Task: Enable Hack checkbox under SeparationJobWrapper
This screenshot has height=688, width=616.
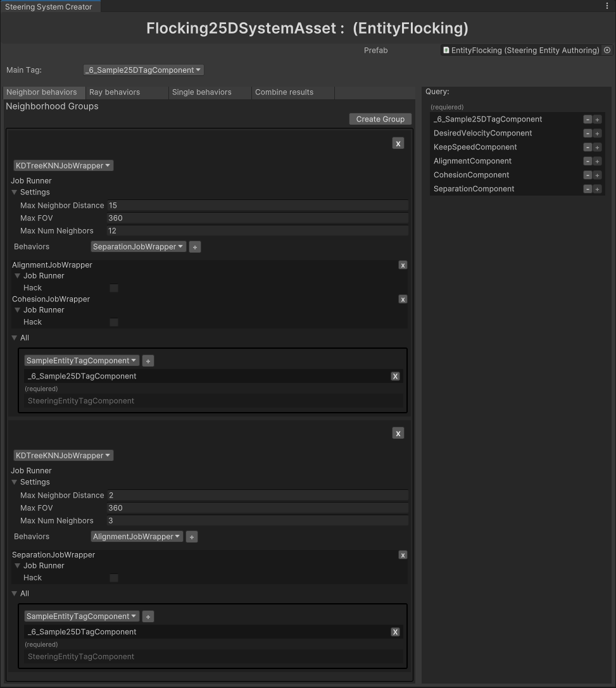Action: tap(114, 578)
